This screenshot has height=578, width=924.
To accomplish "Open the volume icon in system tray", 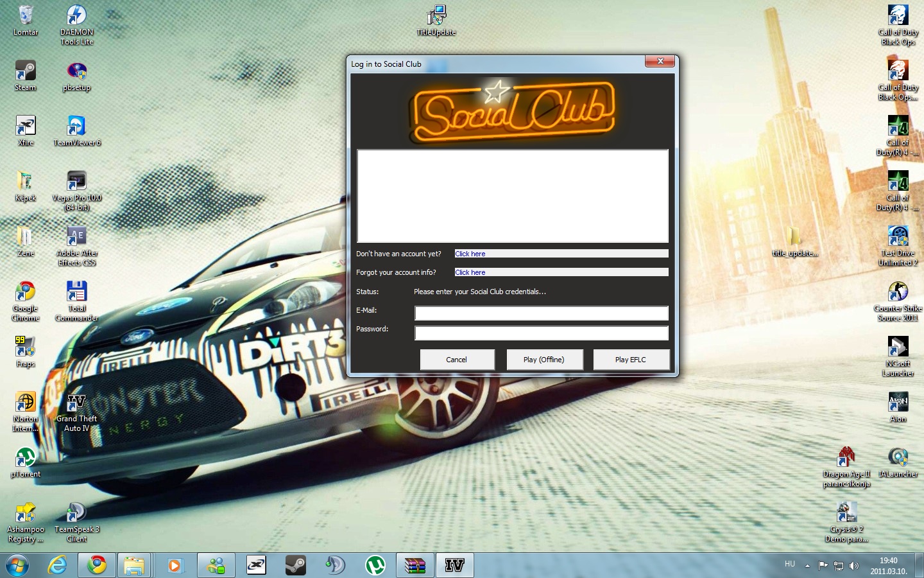I will pos(854,566).
